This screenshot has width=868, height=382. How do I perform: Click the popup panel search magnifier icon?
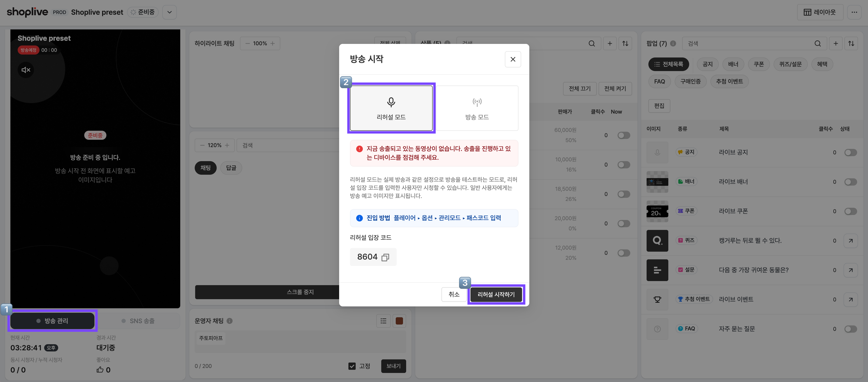pyautogui.click(x=818, y=43)
